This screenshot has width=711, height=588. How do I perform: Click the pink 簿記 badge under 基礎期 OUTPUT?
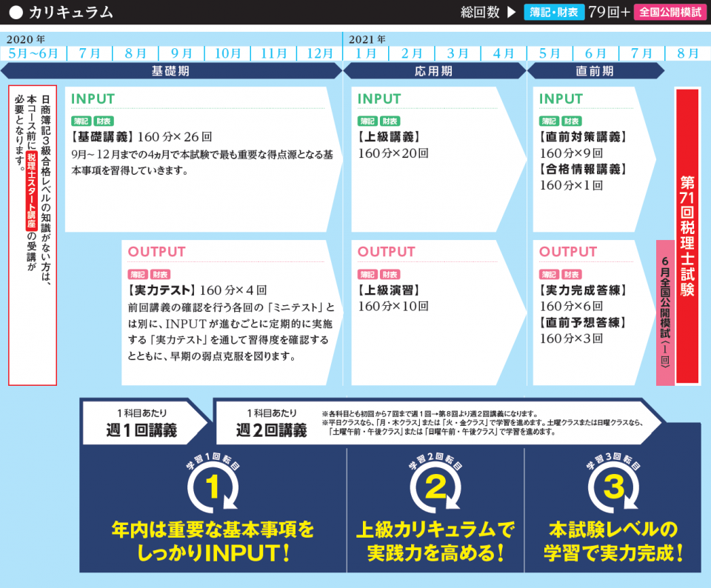pyautogui.click(x=137, y=273)
